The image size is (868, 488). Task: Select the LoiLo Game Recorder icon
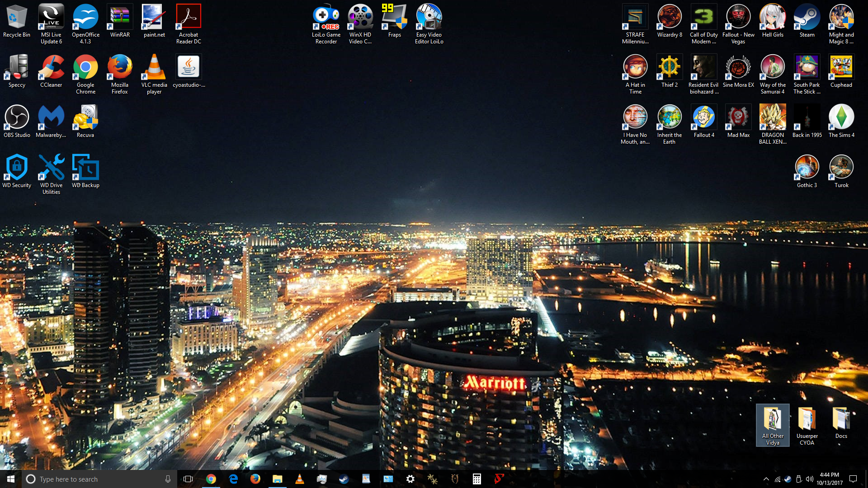tap(326, 24)
